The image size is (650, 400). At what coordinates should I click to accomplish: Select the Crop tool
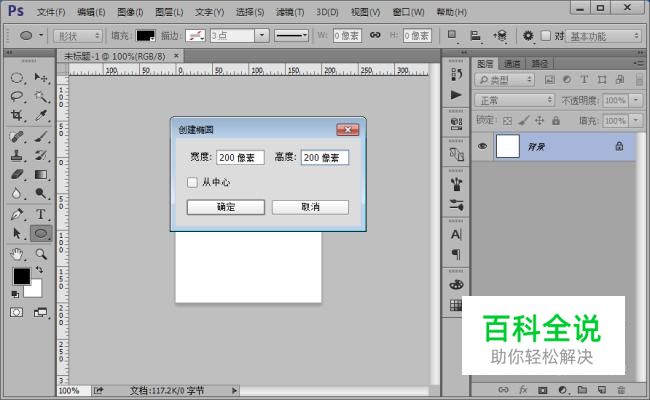point(17,116)
